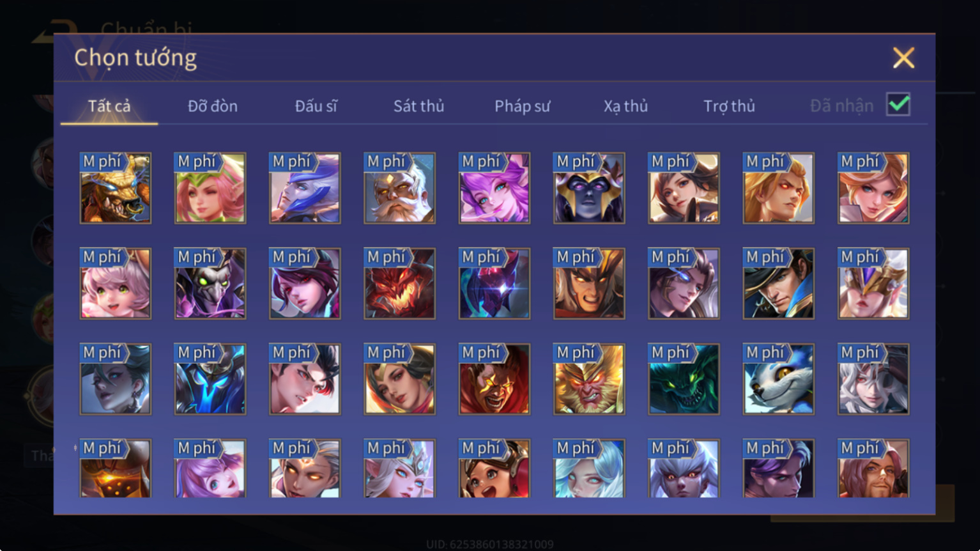Pick the green swamp monster hero
The image size is (980, 551).
click(x=684, y=379)
